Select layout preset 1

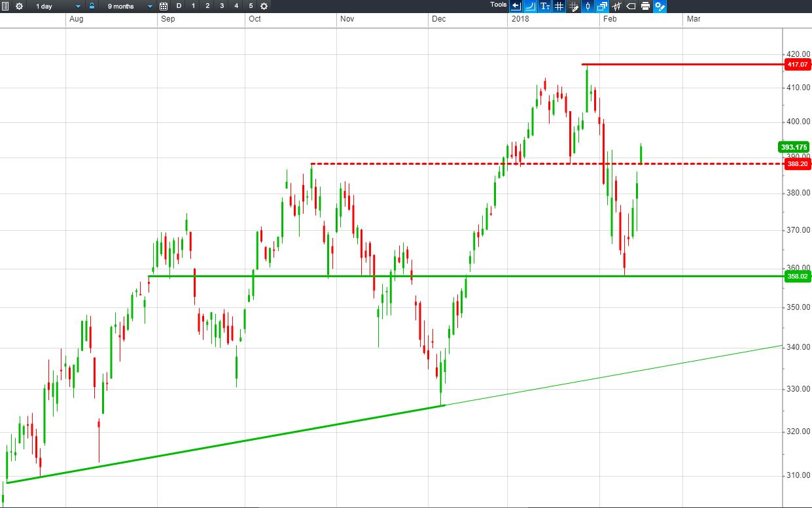point(193,6)
